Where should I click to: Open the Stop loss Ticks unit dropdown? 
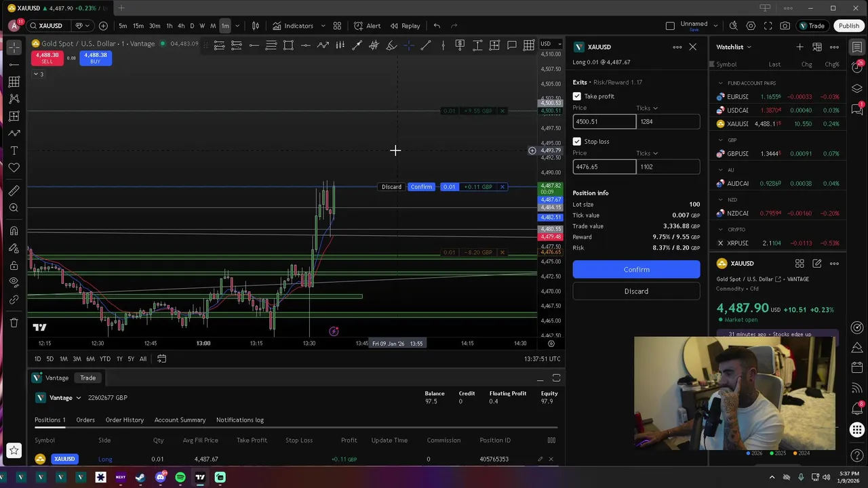pos(647,153)
